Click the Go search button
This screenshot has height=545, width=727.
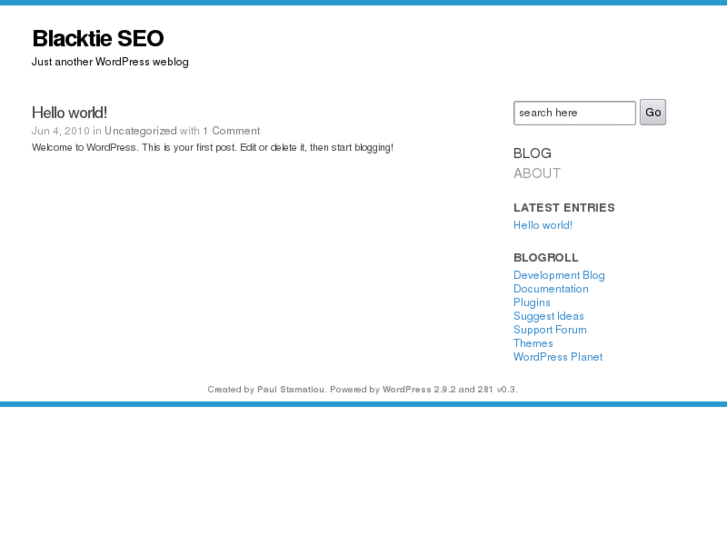(x=653, y=112)
